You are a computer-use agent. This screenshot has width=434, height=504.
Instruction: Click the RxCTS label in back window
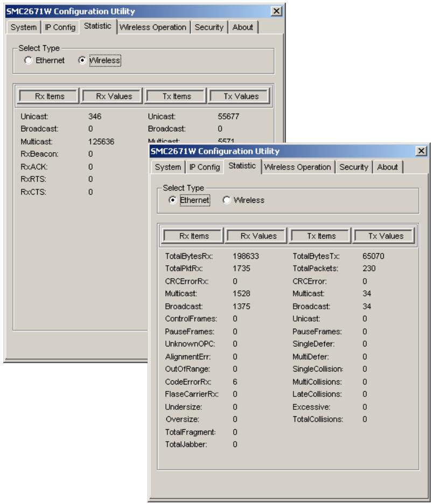(x=33, y=192)
